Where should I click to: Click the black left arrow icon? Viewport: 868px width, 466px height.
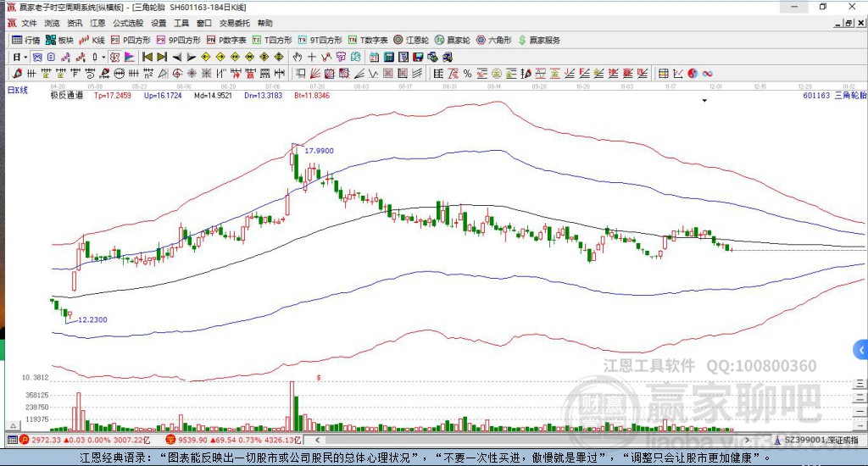[176, 57]
